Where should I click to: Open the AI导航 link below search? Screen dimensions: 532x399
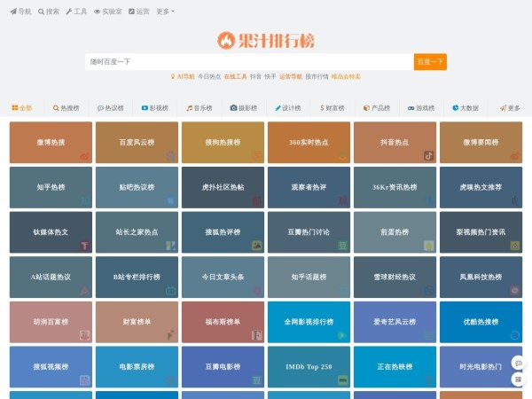point(182,76)
